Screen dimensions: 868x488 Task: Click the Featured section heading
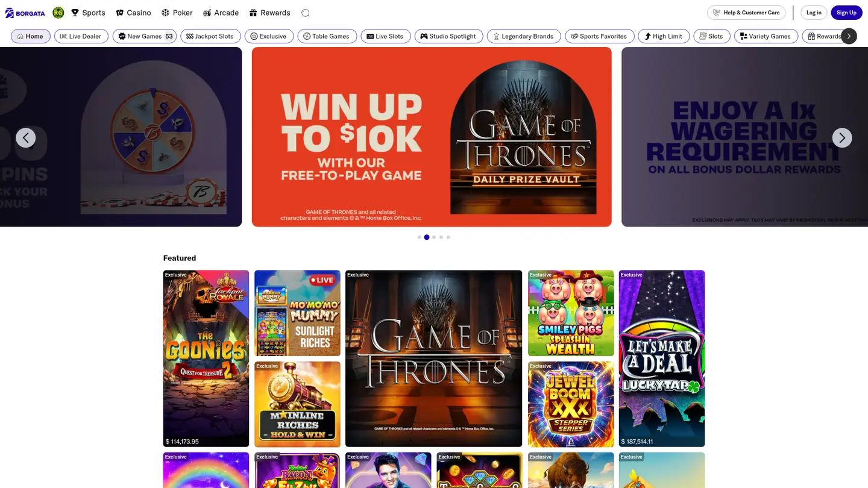tap(180, 258)
